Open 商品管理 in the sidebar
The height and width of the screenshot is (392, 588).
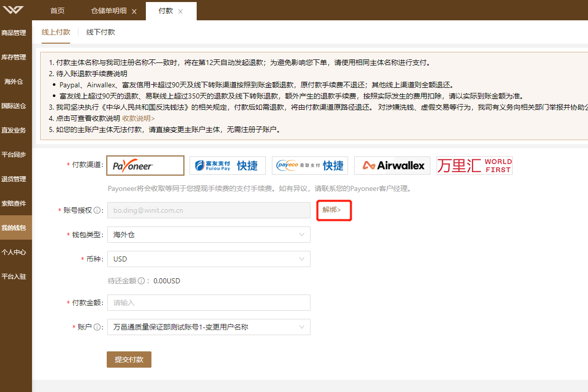tap(14, 33)
